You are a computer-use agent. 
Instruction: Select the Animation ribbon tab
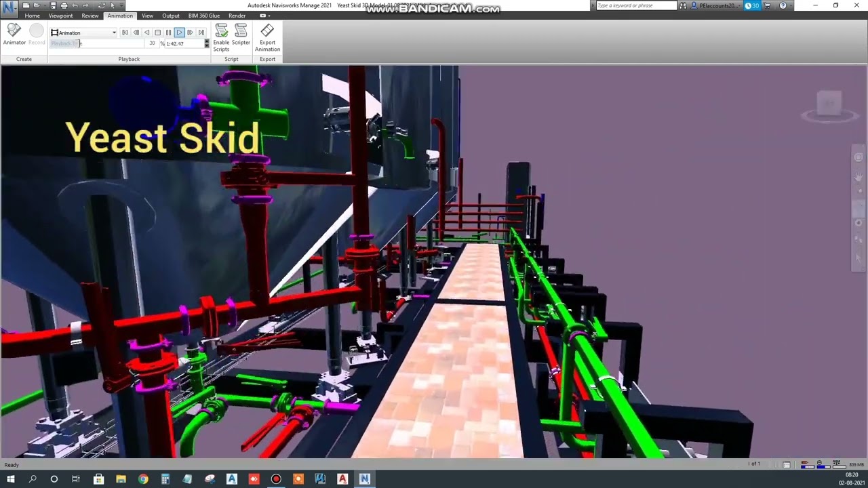pos(120,16)
